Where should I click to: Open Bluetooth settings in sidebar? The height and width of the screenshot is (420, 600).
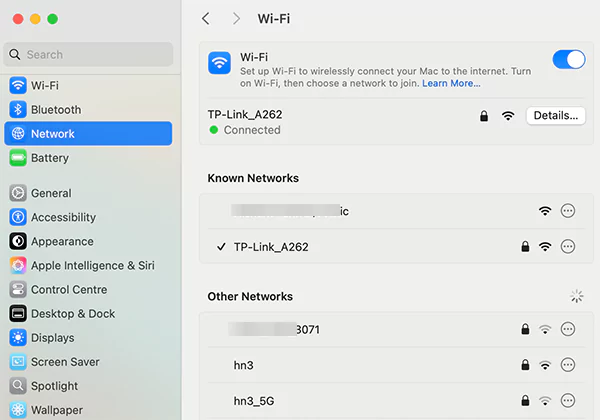point(88,109)
